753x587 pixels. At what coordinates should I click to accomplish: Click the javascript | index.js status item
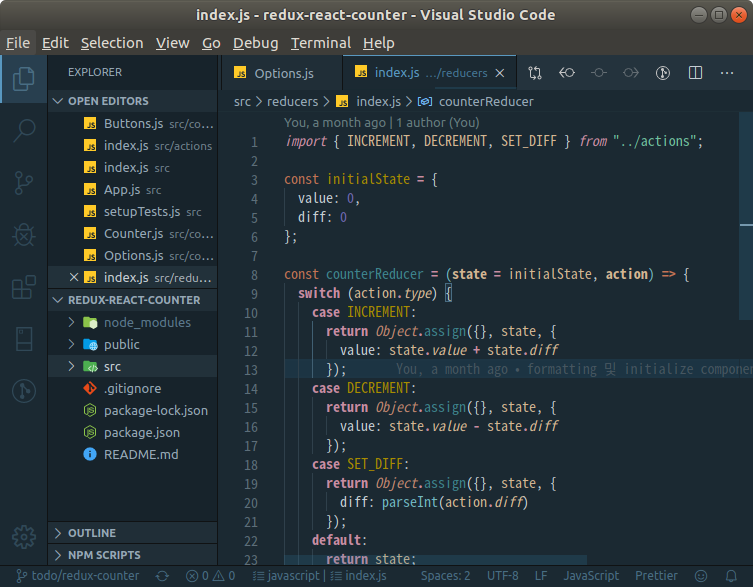319,576
